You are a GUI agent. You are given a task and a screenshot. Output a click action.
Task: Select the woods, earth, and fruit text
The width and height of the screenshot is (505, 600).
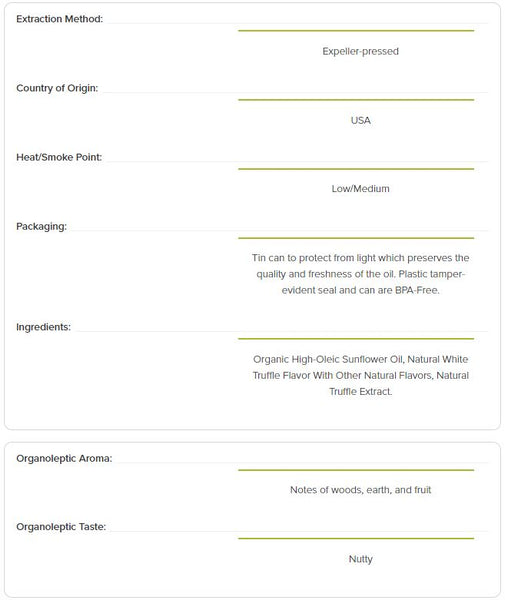pos(360,490)
